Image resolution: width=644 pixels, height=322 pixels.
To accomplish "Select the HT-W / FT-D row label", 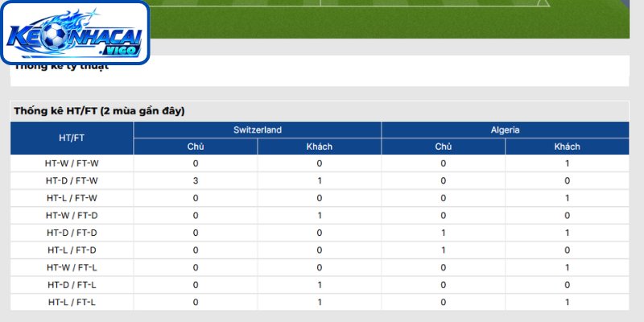I will tap(72, 215).
